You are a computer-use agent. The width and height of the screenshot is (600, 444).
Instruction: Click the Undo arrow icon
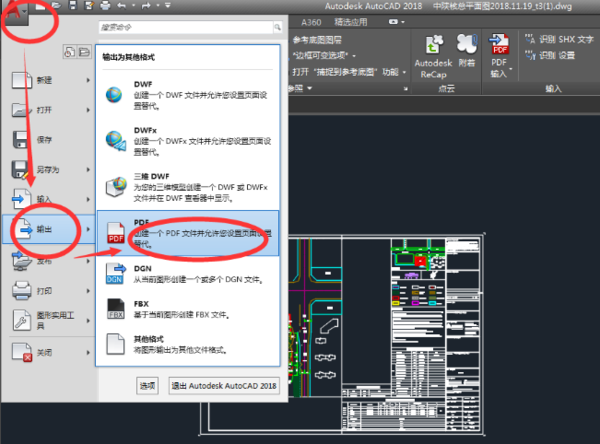coord(122,5)
